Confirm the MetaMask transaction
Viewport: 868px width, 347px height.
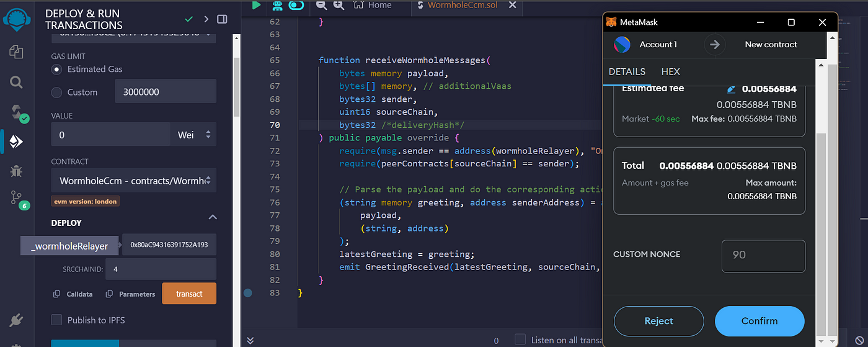point(759,321)
